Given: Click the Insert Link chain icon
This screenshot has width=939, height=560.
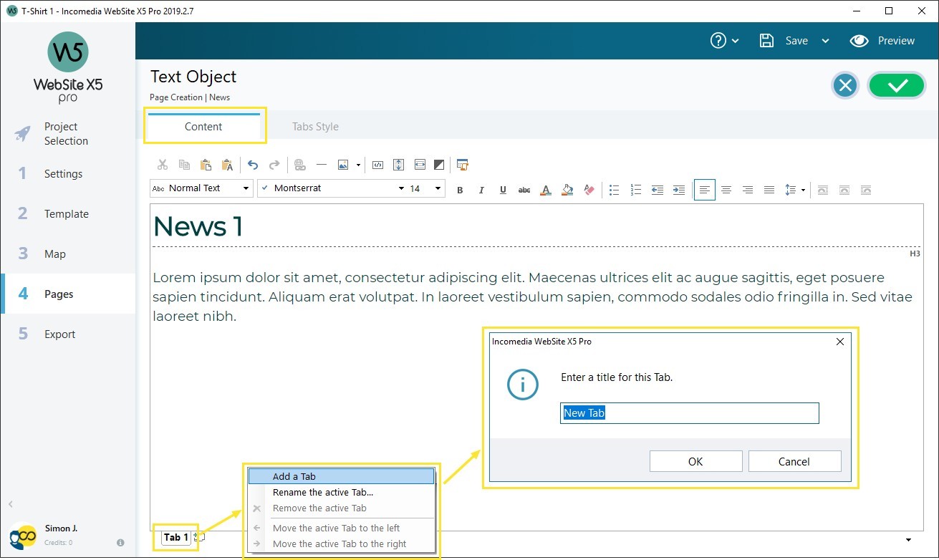Looking at the screenshot, I should 300,165.
